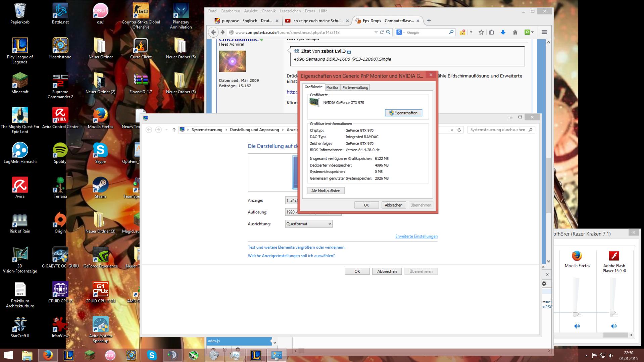Select the GeForce Experience desktop icon

click(x=100, y=258)
